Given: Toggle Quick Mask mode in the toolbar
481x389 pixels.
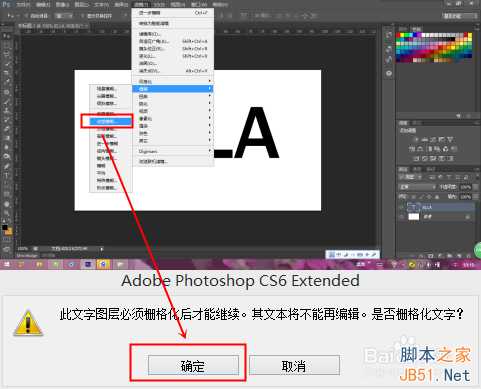Looking at the screenshot, I should tap(6, 239).
